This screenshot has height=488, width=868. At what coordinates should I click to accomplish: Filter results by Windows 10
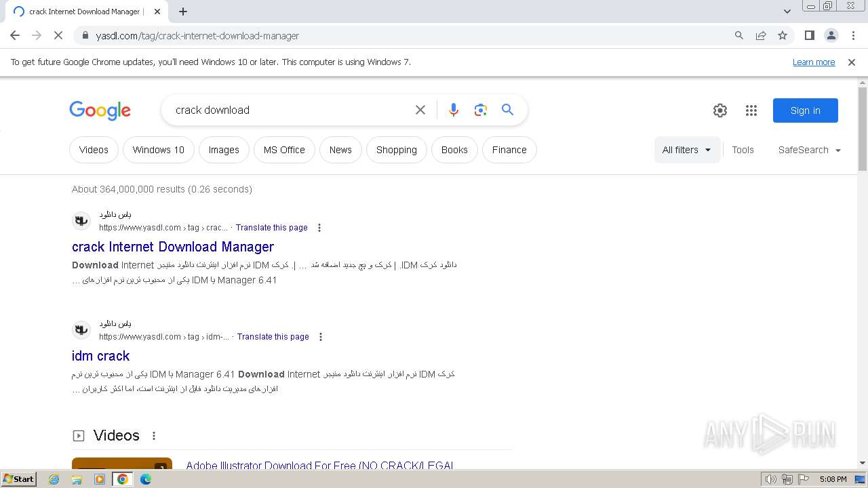point(159,150)
